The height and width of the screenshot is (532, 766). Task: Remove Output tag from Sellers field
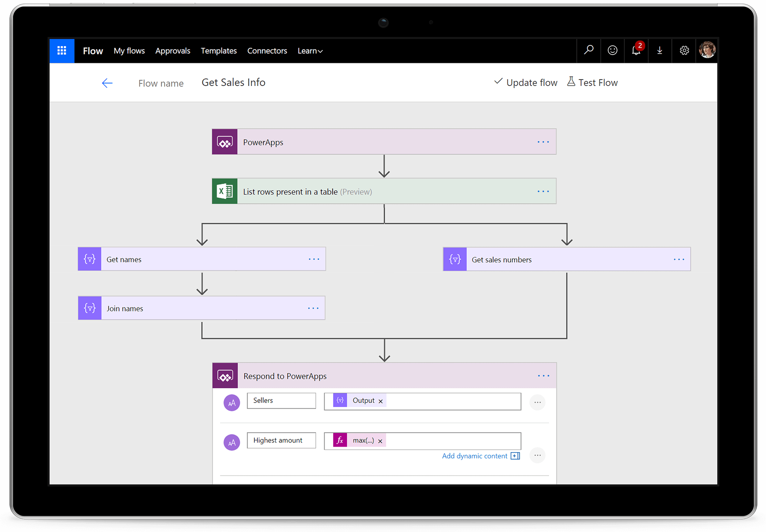tap(384, 400)
